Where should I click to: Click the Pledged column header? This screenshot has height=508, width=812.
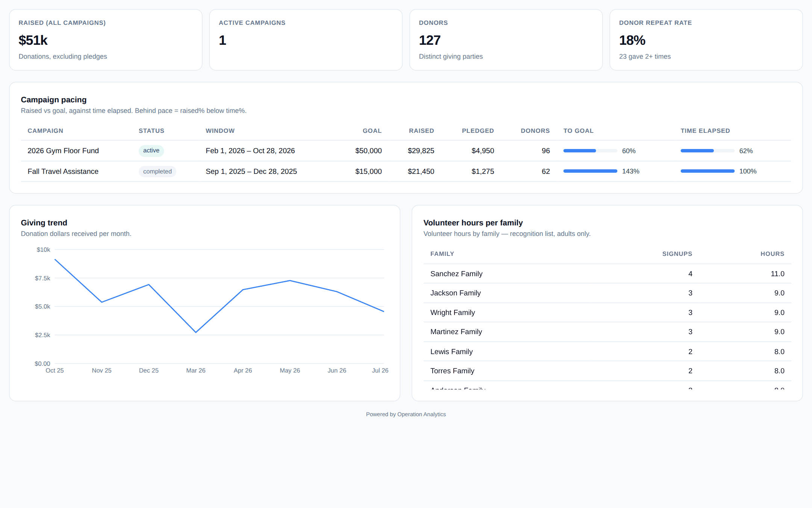click(478, 131)
